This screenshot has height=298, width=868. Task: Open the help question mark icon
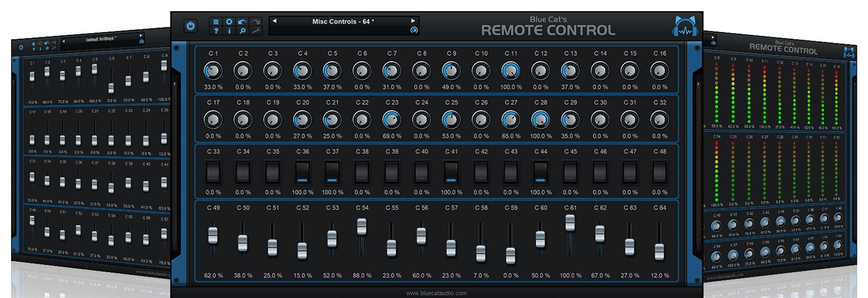(x=216, y=31)
